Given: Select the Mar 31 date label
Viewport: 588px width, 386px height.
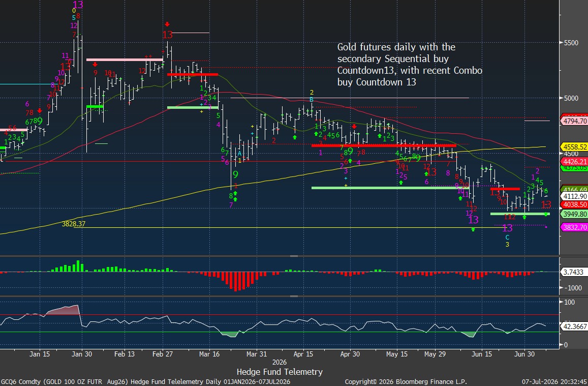Looking at the screenshot, I should tap(256, 354).
